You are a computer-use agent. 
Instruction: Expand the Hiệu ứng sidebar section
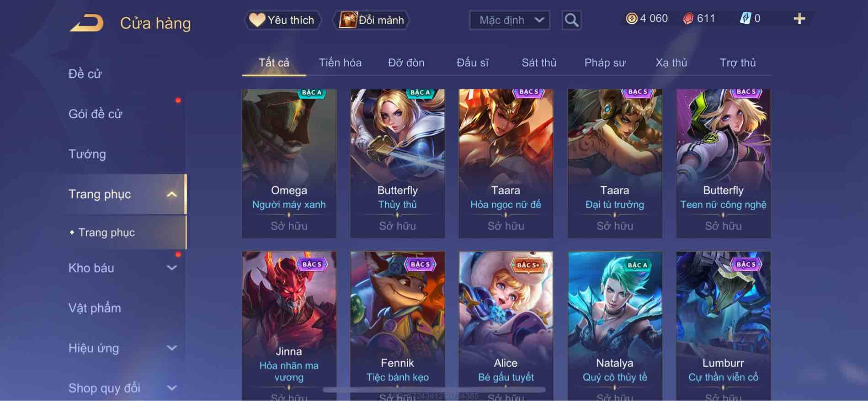[x=172, y=348]
